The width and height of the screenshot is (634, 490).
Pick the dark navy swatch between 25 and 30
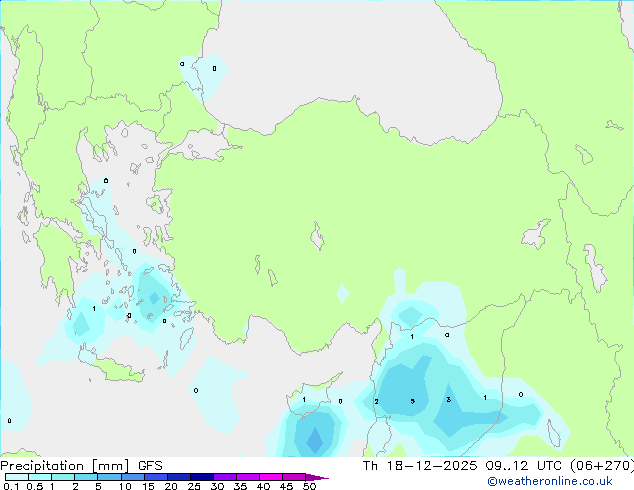[x=202, y=477]
